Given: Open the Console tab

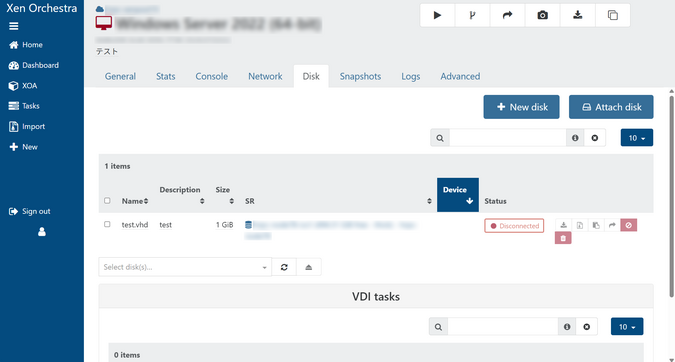Looking at the screenshot, I should point(211,76).
